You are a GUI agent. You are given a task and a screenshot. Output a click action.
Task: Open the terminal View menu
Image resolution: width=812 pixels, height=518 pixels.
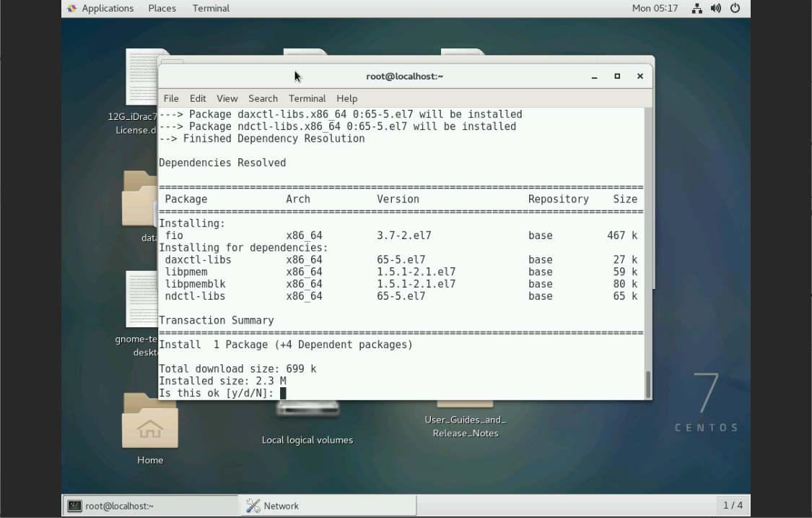227,98
